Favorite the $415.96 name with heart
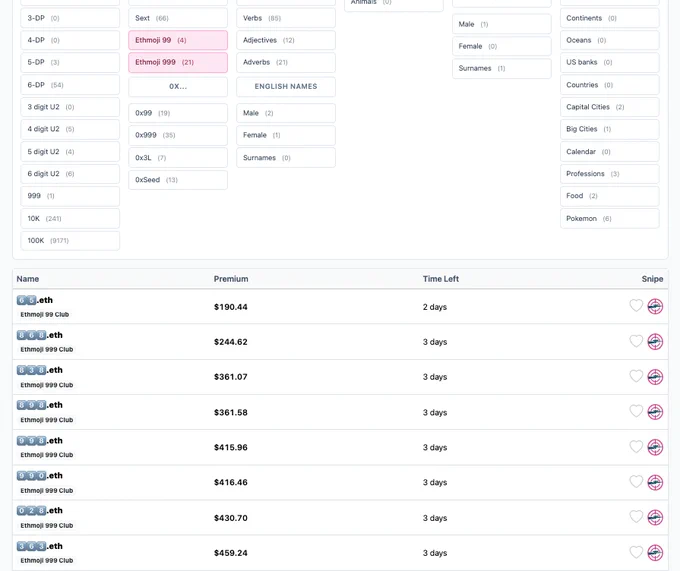Viewport: 680px width, 571px height. click(636, 447)
